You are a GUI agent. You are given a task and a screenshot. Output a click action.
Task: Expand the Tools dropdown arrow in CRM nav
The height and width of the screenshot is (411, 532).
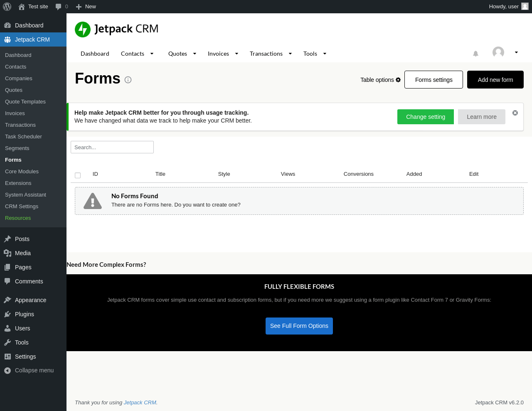(x=325, y=54)
